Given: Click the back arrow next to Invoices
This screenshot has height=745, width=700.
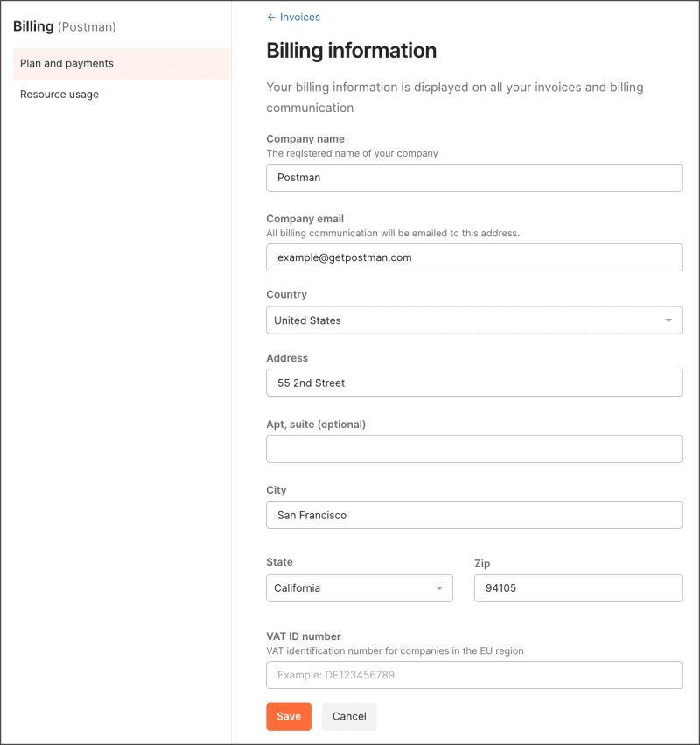Looking at the screenshot, I should (270, 18).
